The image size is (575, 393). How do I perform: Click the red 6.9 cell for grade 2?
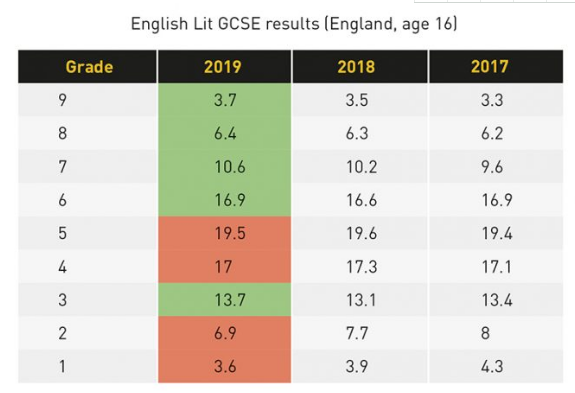(224, 333)
